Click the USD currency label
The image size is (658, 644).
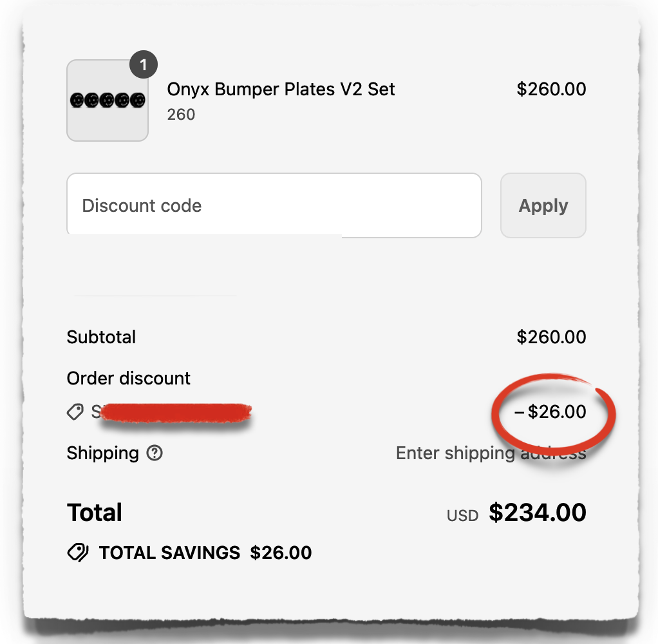click(x=462, y=515)
